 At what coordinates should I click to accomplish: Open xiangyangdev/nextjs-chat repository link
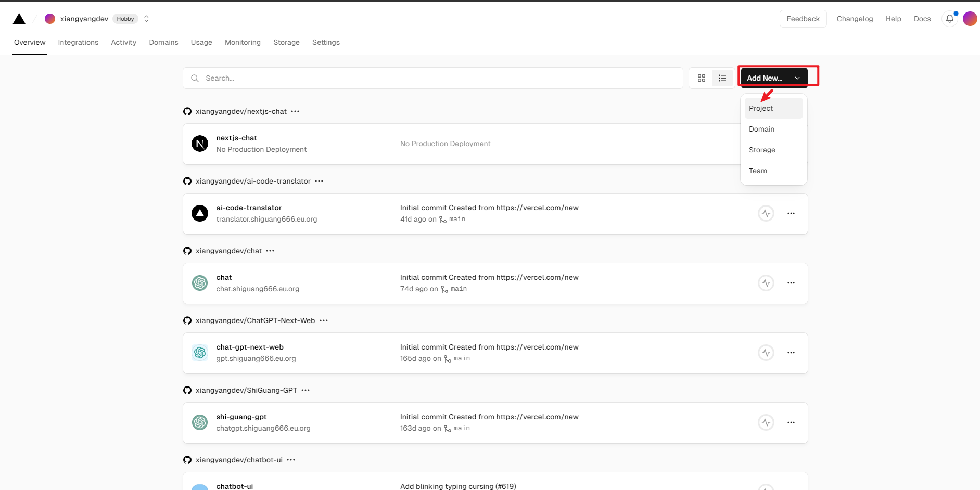(x=241, y=111)
